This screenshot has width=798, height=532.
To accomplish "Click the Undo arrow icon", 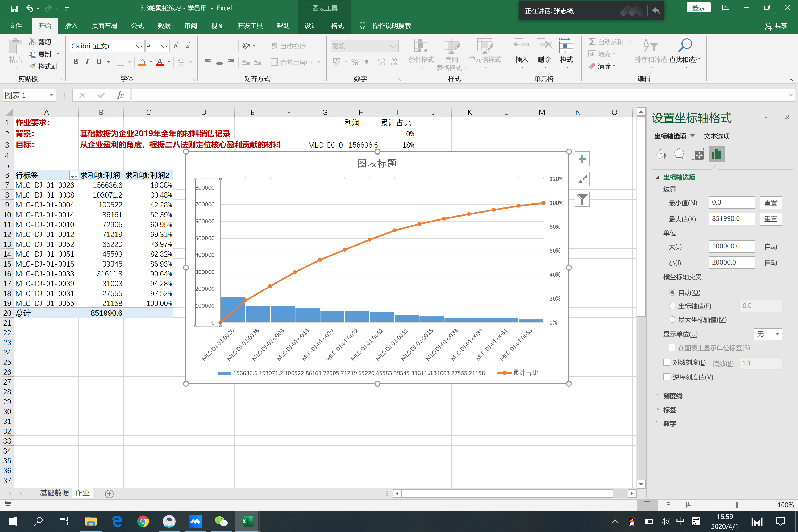I will coord(30,9).
